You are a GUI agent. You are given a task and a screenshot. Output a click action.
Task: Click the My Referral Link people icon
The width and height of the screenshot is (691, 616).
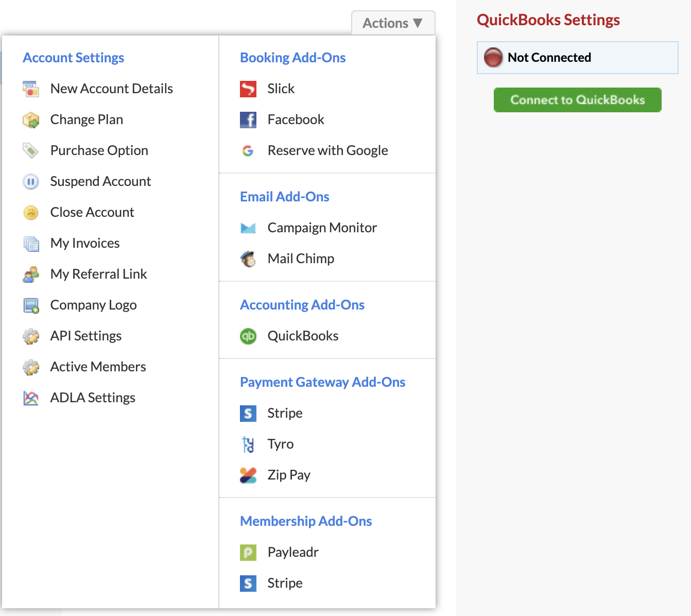pyautogui.click(x=31, y=274)
